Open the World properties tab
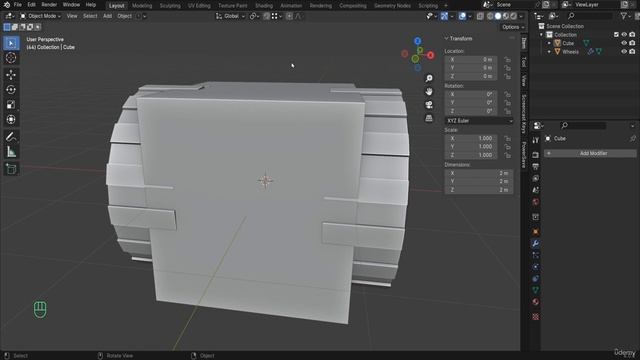This screenshot has width=640, height=360. (x=536, y=202)
